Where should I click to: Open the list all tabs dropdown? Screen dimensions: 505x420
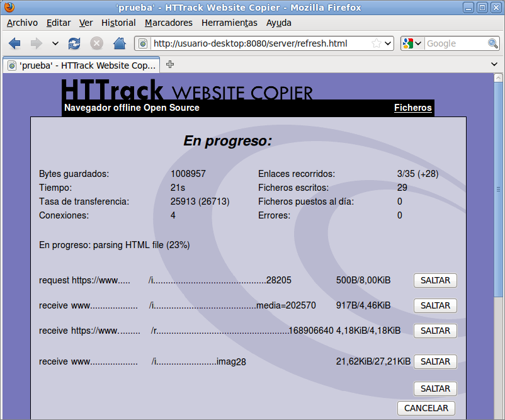coord(494,64)
